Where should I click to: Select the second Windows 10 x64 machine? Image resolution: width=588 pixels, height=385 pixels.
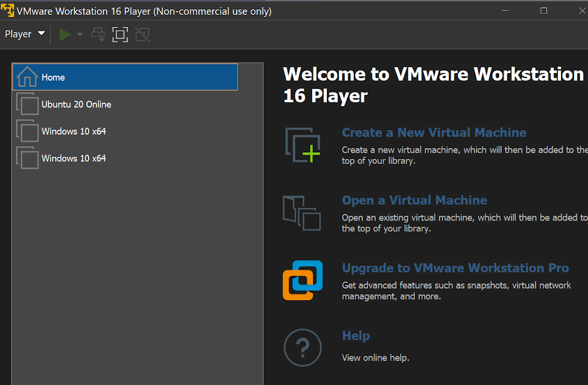(x=73, y=158)
